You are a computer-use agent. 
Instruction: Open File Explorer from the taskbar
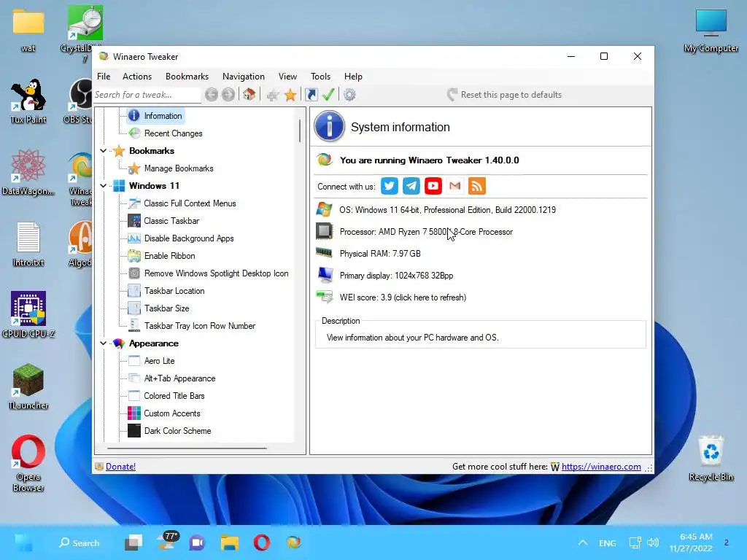(x=230, y=542)
